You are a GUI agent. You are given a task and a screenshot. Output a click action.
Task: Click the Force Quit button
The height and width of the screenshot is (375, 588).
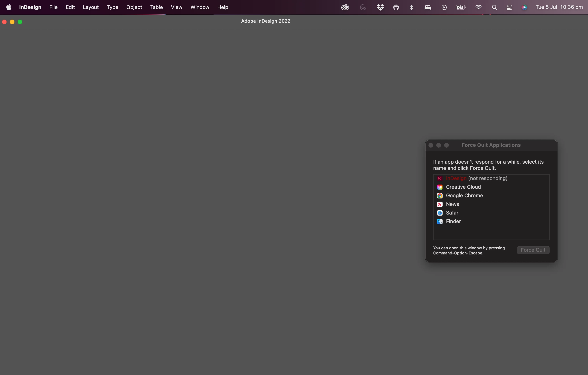[x=533, y=250]
